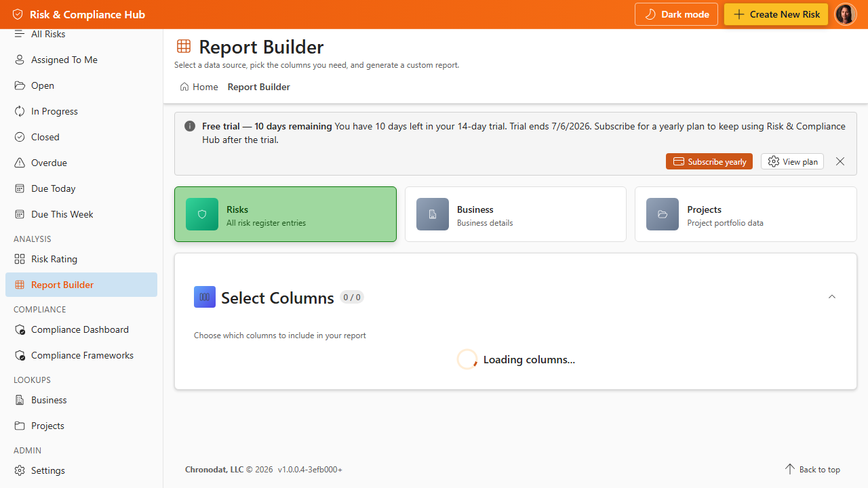Click the Business building icon in sidebar

click(20, 400)
